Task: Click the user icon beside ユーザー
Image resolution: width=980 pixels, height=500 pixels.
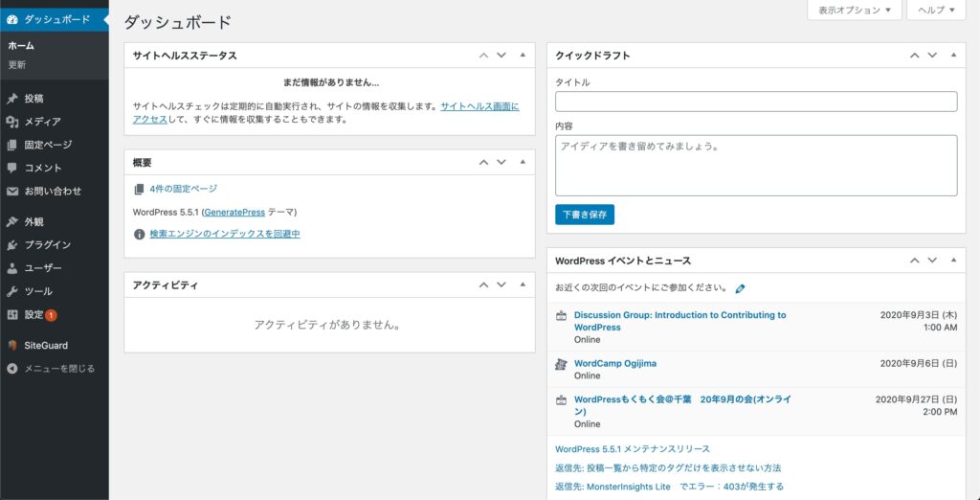Action: click(x=11, y=268)
